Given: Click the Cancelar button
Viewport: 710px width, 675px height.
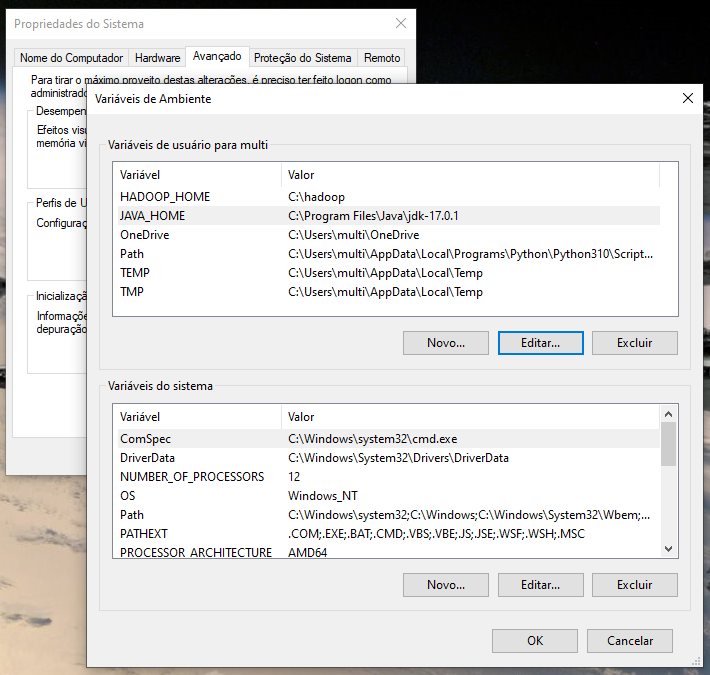Looking at the screenshot, I should coord(629,641).
